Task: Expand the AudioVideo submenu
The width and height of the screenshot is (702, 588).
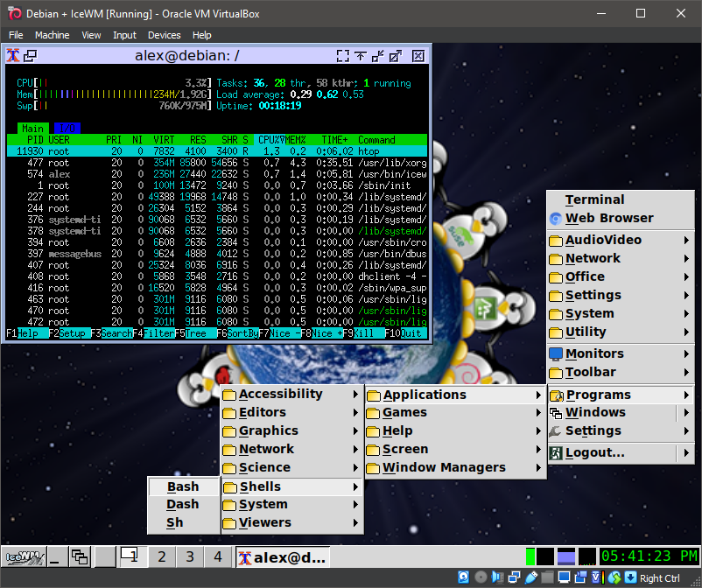Action: [603, 240]
